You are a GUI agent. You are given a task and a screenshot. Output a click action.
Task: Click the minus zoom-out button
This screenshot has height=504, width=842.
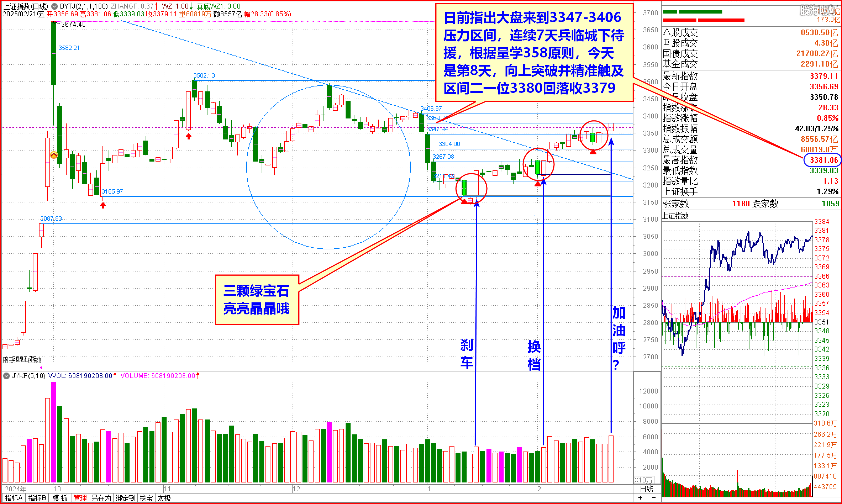[x=654, y=498]
